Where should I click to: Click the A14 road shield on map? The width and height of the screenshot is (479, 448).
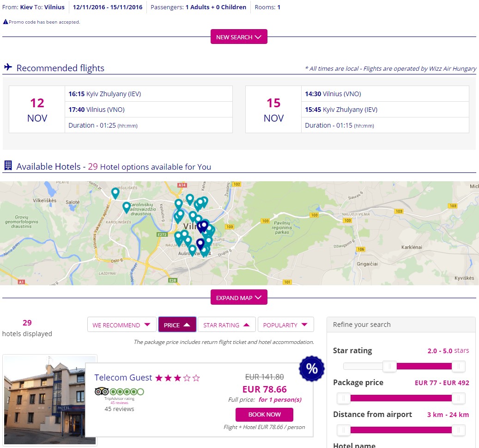click(x=182, y=185)
